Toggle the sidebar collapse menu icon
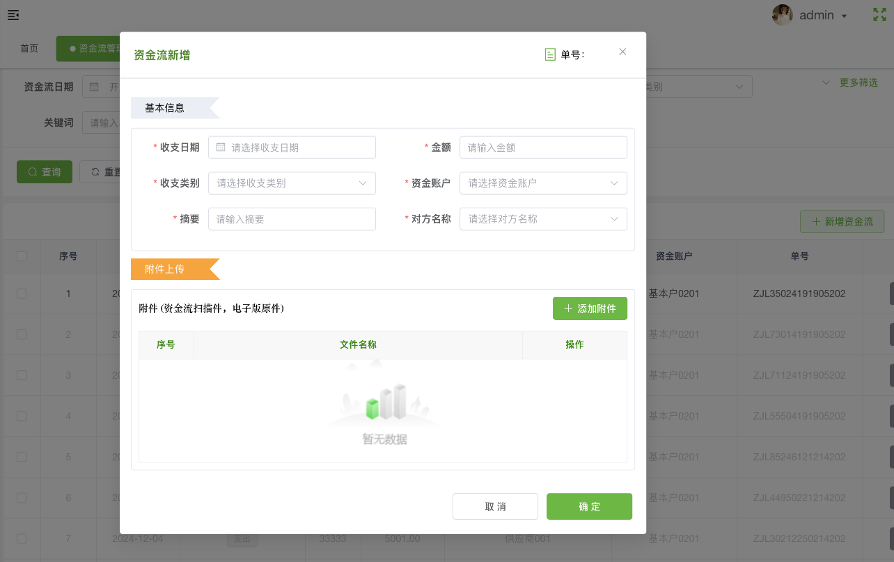This screenshot has height=562, width=894. [x=14, y=15]
